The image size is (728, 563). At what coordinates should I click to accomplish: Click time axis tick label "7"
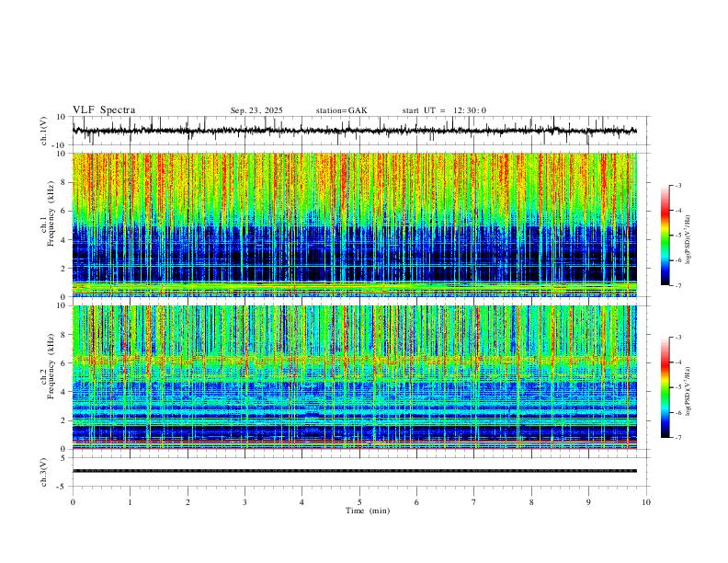tap(474, 502)
